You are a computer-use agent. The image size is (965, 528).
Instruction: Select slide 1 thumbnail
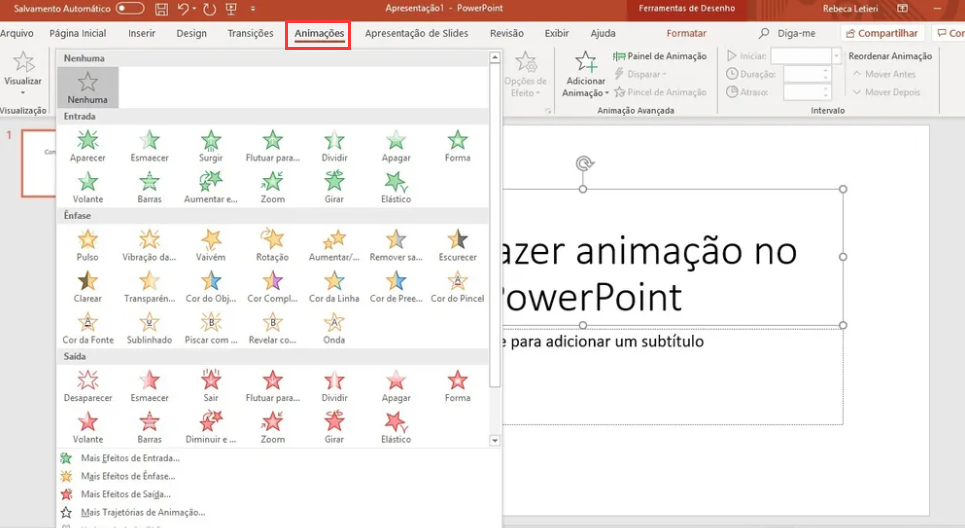tap(39, 163)
